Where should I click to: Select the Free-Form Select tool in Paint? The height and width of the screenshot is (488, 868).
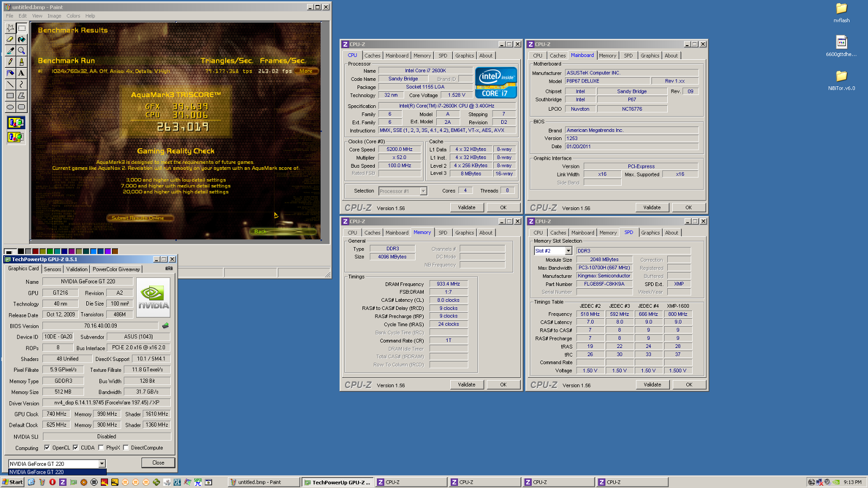(10, 28)
